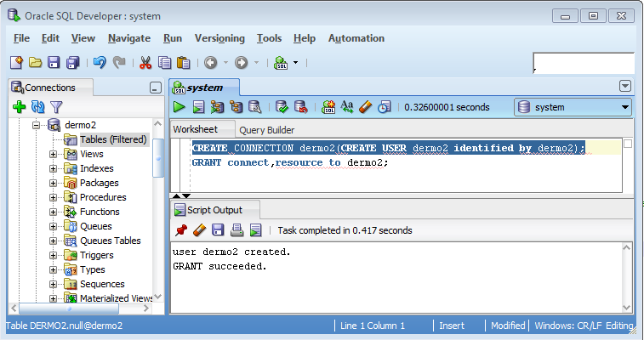The height and width of the screenshot is (340, 644).
Task: Expand the Indexes tree node
Action: [53, 168]
